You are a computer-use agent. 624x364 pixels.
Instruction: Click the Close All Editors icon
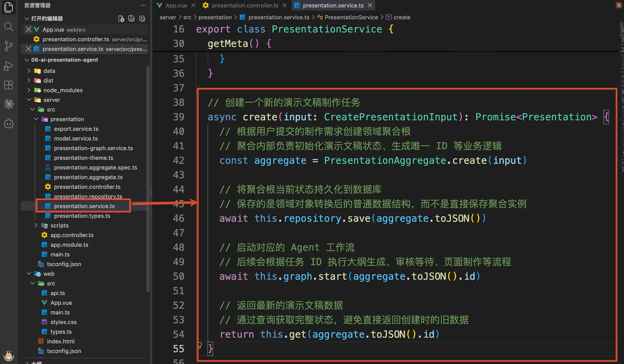(x=142, y=19)
